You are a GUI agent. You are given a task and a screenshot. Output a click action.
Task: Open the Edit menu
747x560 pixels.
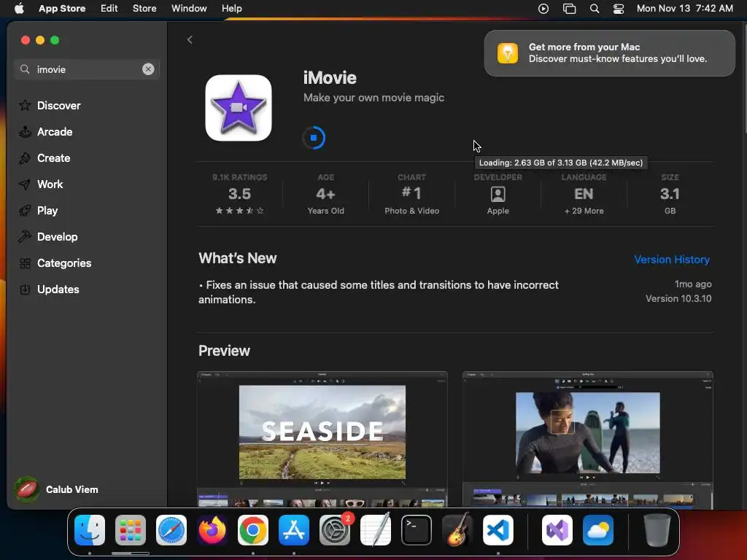coord(109,8)
